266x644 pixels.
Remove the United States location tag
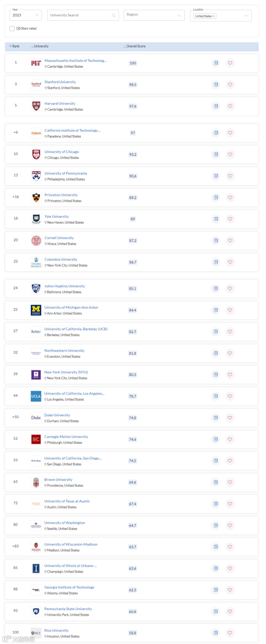click(x=213, y=16)
